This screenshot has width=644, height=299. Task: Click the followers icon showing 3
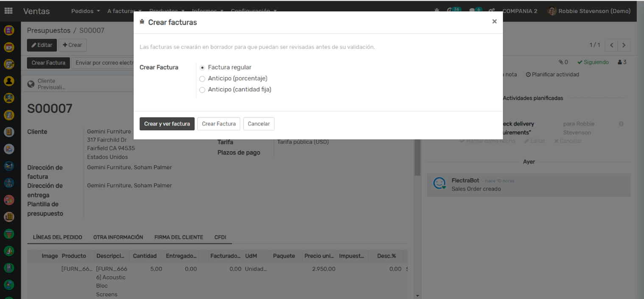tap(622, 62)
